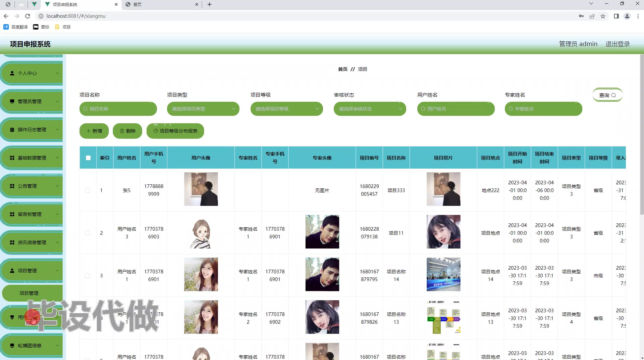The width and height of the screenshot is (644, 360).
Task: Check the row 2 checkbox
Action: click(x=88, y=233)
